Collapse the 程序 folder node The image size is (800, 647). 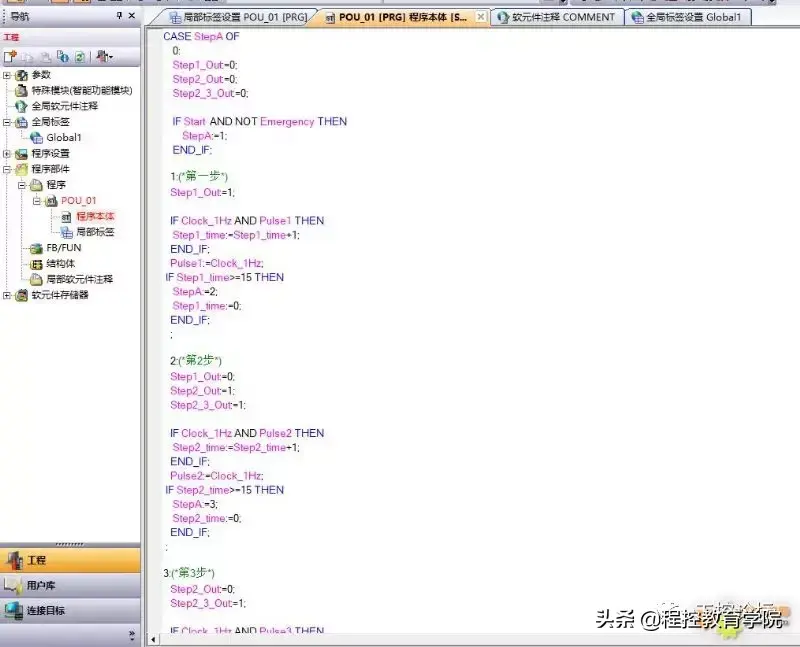22,185
